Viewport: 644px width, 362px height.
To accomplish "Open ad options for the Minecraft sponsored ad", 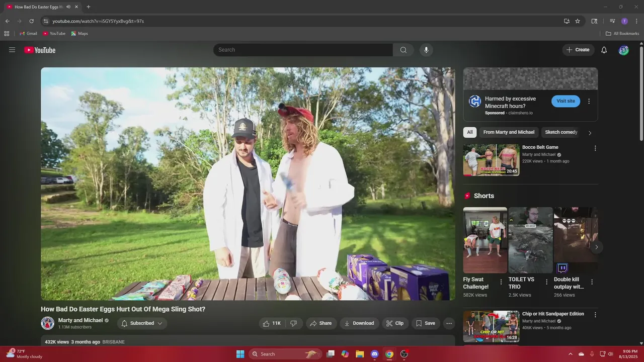I will 589,101.
